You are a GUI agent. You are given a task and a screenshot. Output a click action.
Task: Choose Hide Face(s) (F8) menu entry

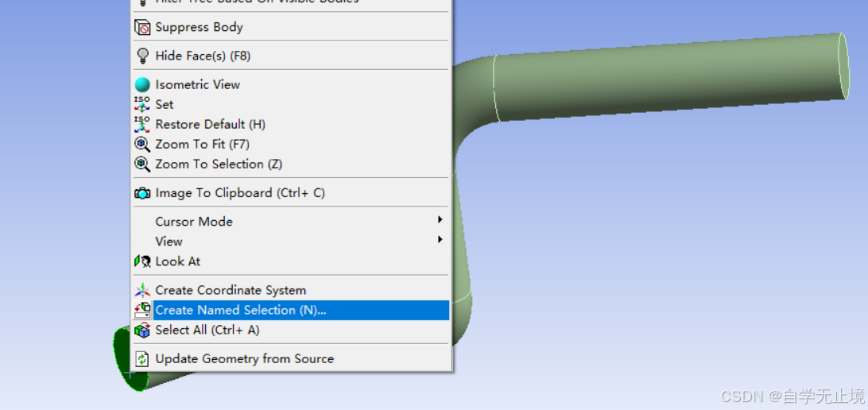[x=291, y=56]
